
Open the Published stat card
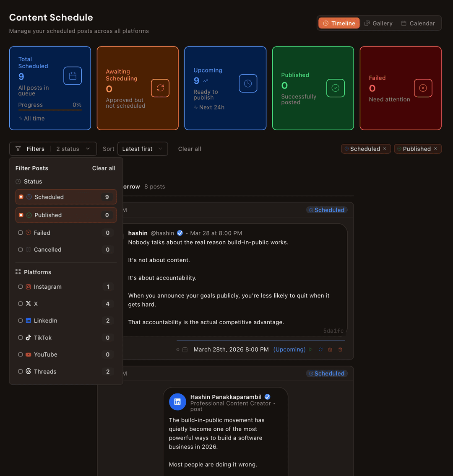click(313, 88)
